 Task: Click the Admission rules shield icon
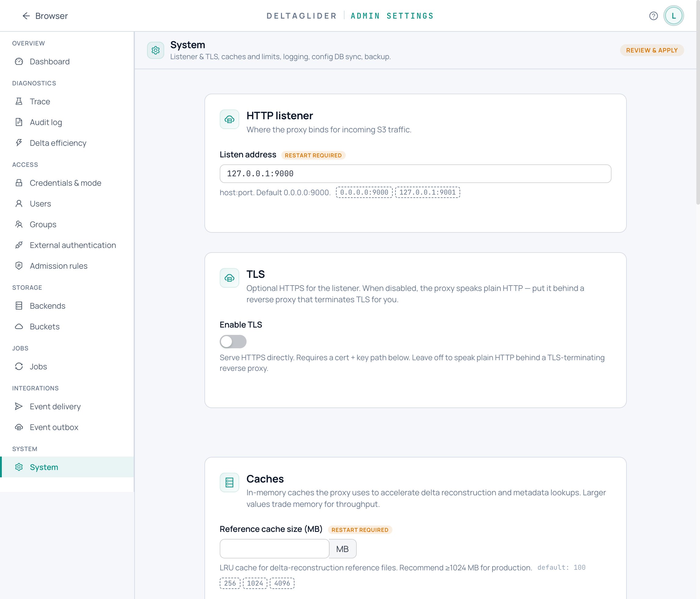19,266
